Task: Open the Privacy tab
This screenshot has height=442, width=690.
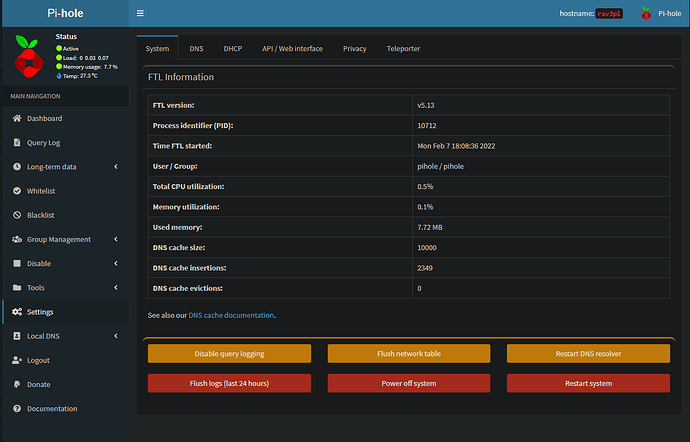Action: click(355, 48)
